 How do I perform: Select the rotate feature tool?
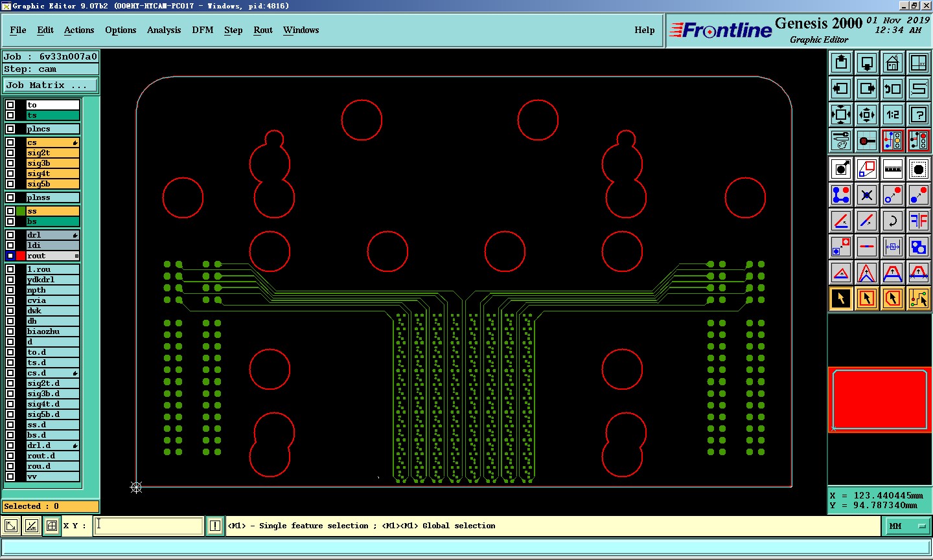[x=893, y=221]
